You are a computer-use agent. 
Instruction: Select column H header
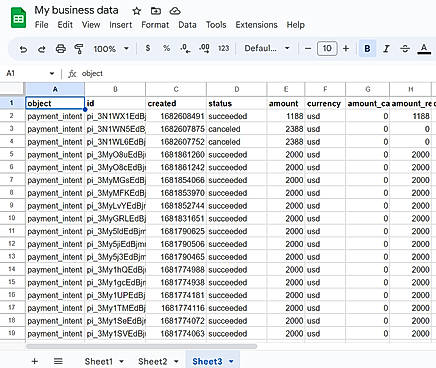click(x=411, y=89)
